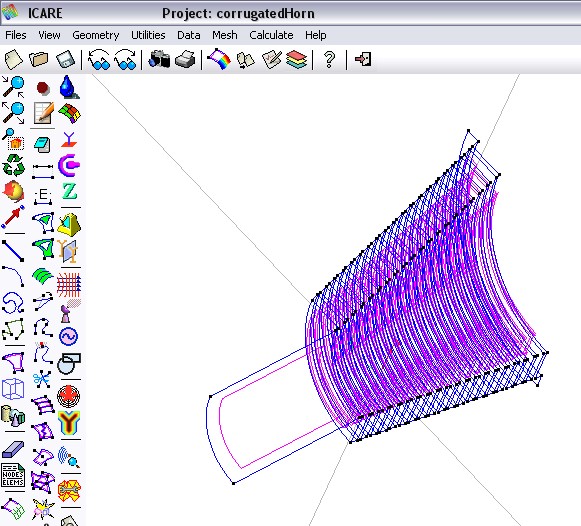Select the straight blue line tool
581x526 pixels.
13,251
